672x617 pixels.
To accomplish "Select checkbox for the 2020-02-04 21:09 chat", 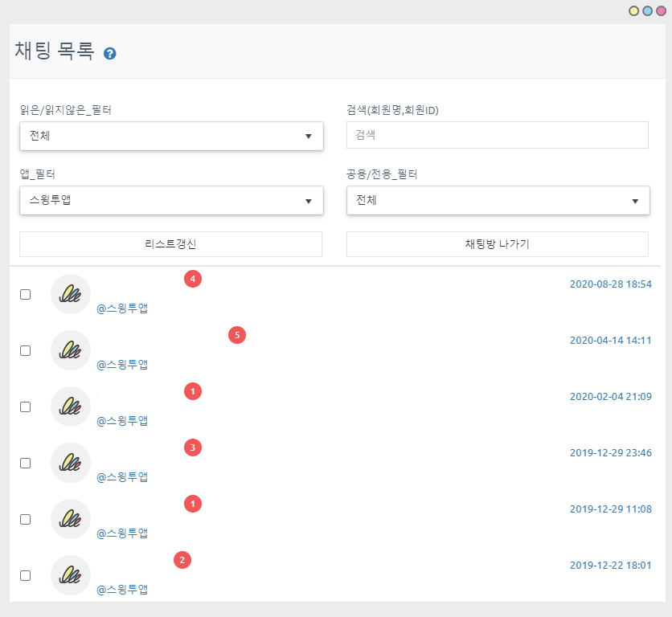I will [26, 407].
